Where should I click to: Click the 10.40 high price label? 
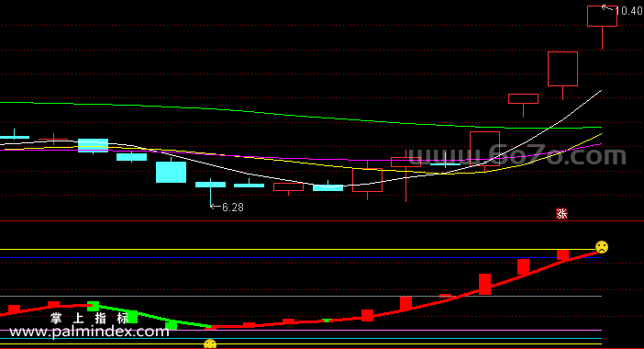tap(628, 11)
